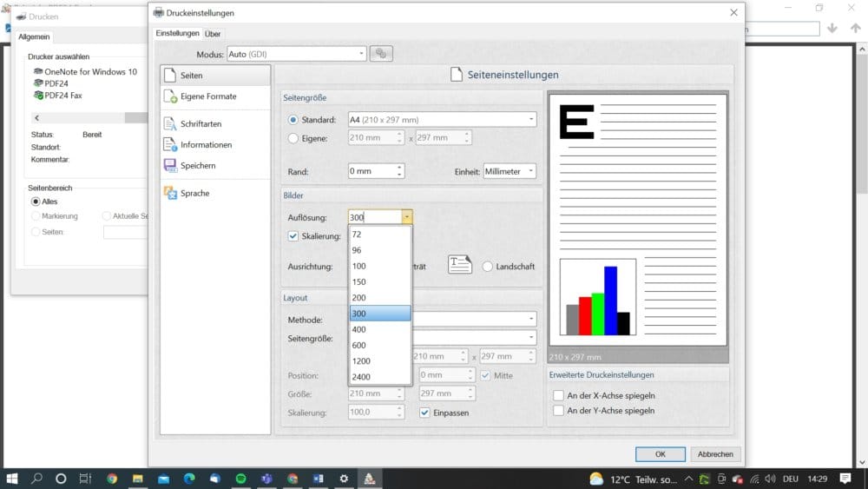868x489 pixels.
Task: Select the Eigene page size radio button
Action: [x=293, y=138]
